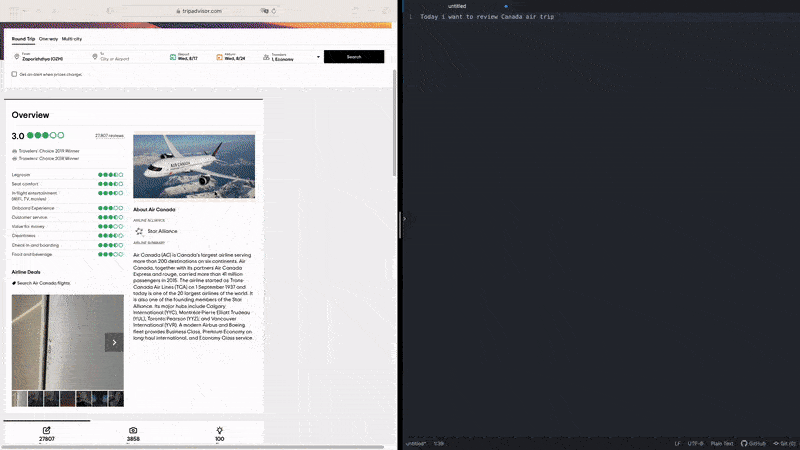Click the Air Canada airplane photo
The width and height of the screenshot is (800, 450).
point(194,166)
